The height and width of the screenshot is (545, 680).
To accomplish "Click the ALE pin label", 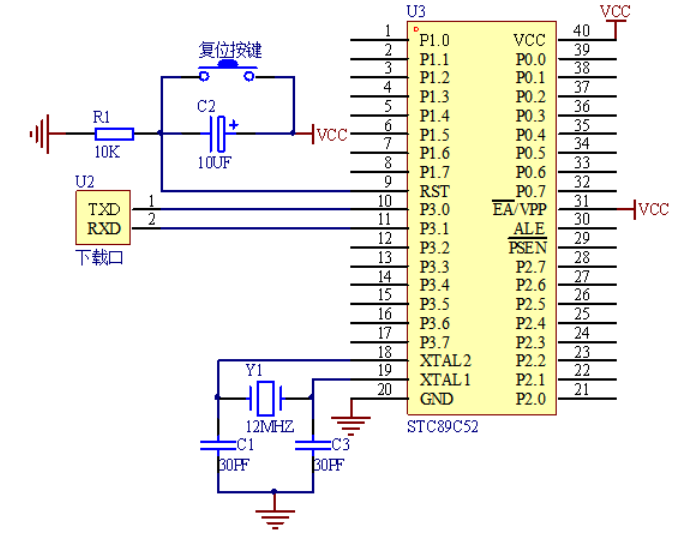I will click(529, 228).
